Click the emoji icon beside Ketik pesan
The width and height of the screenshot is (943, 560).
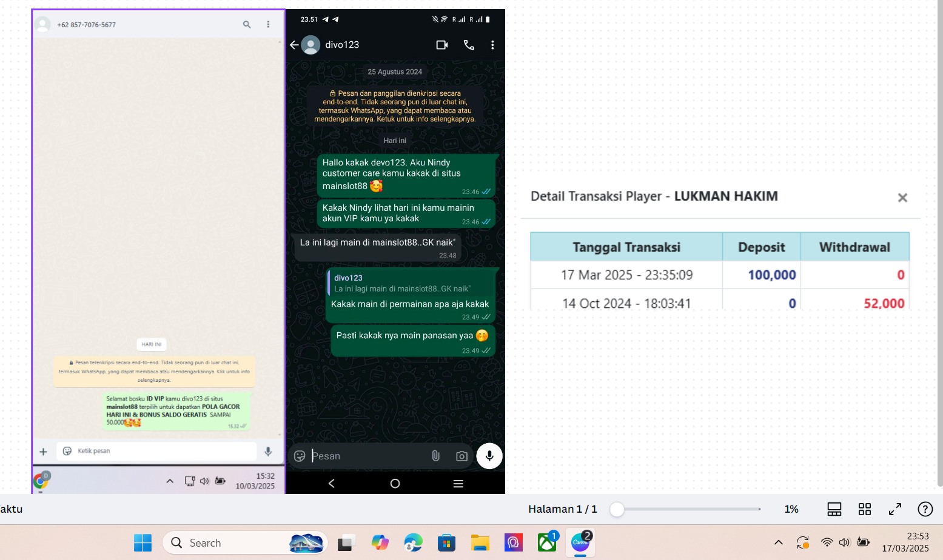[x=67, y=451]
